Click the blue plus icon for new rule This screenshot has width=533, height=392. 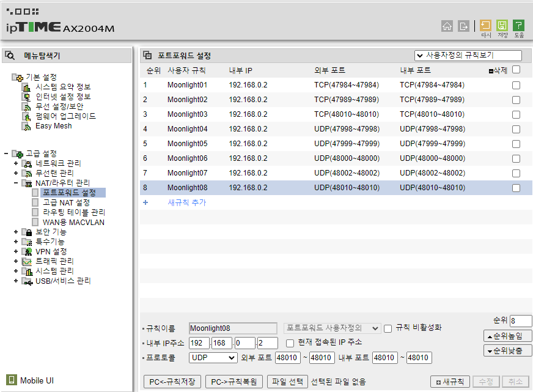(x=145, y=202)
